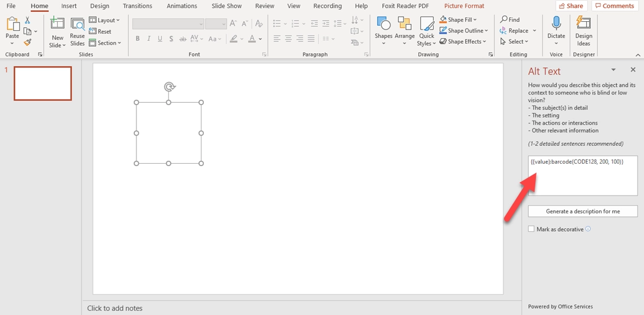The height and width of the screenshot is (315, 644).
Task: Click the Paste clipboard icon
Action: point(12,24)
